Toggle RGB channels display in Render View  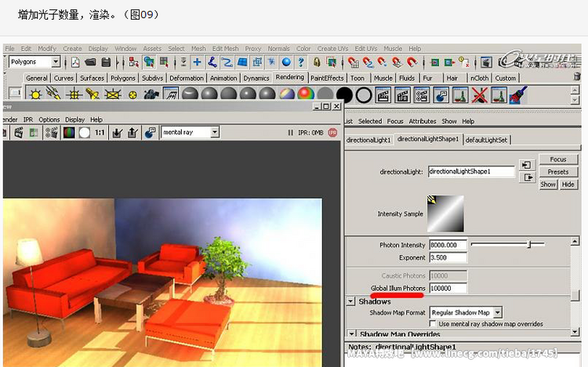click(x=69, y=133)
